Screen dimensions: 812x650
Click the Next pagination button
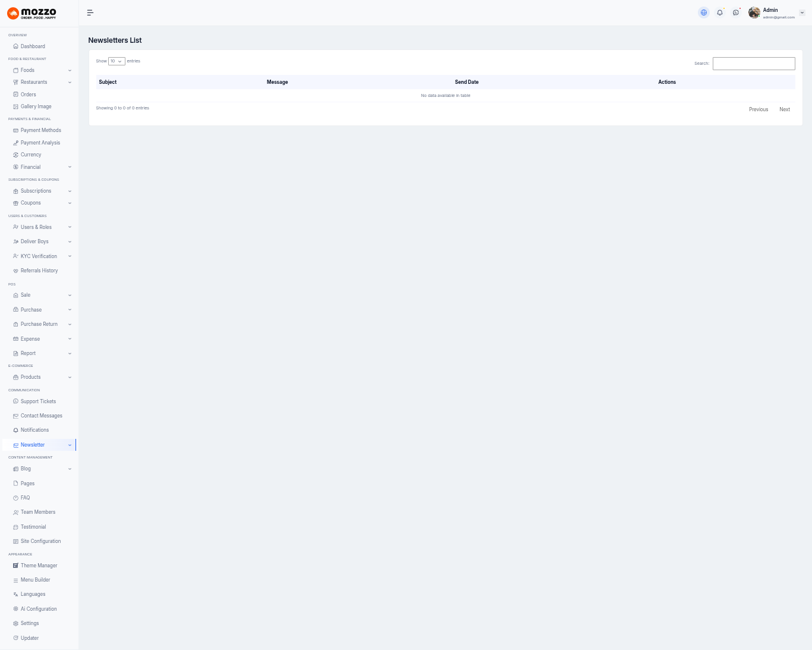click(785, 109)
